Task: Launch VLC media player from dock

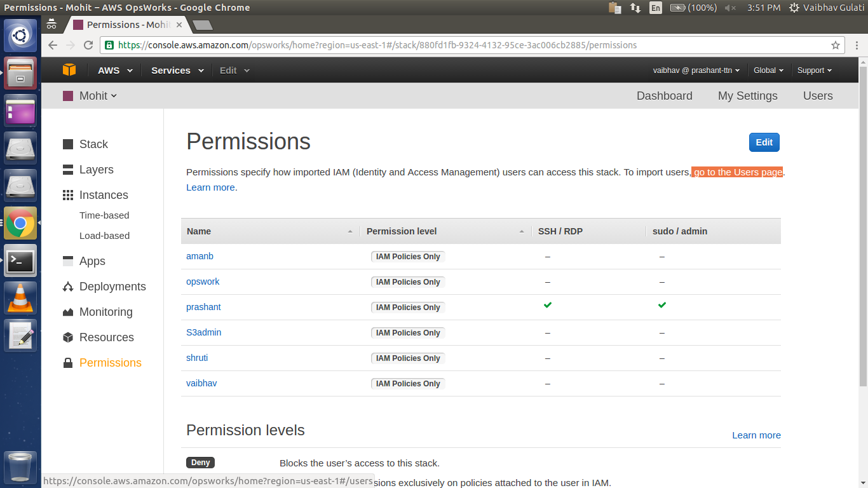Action: tap(20, 298)
